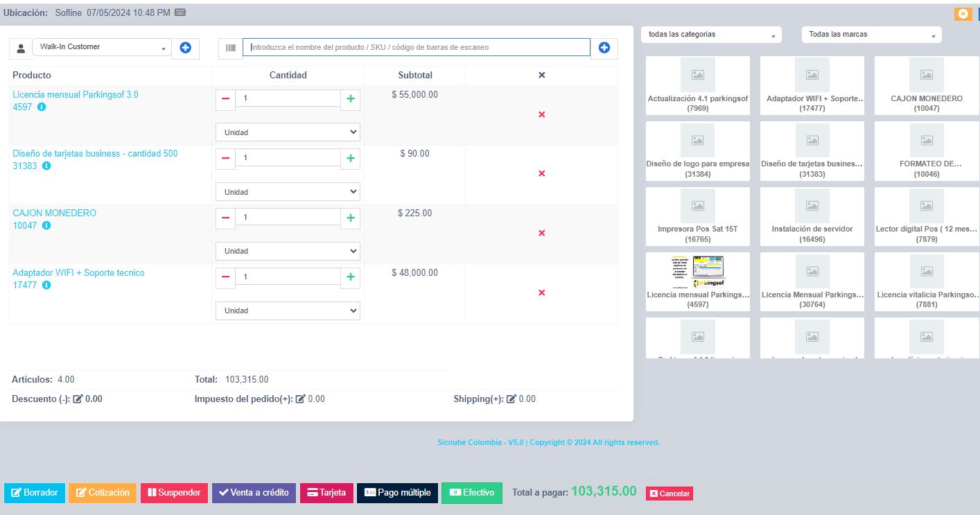Viewport: 980px width, 515px height.
Task: Click the Venta a crédito button
Action: 254,493
